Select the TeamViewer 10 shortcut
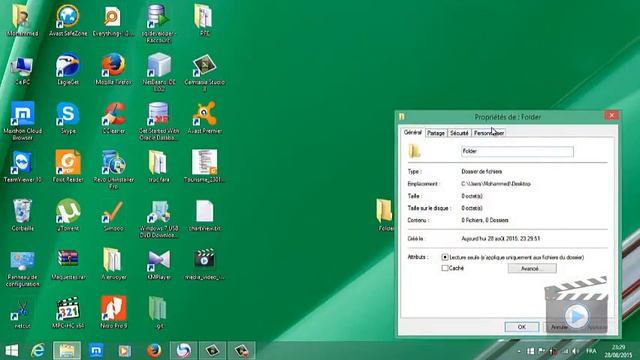 pos(22,167)
